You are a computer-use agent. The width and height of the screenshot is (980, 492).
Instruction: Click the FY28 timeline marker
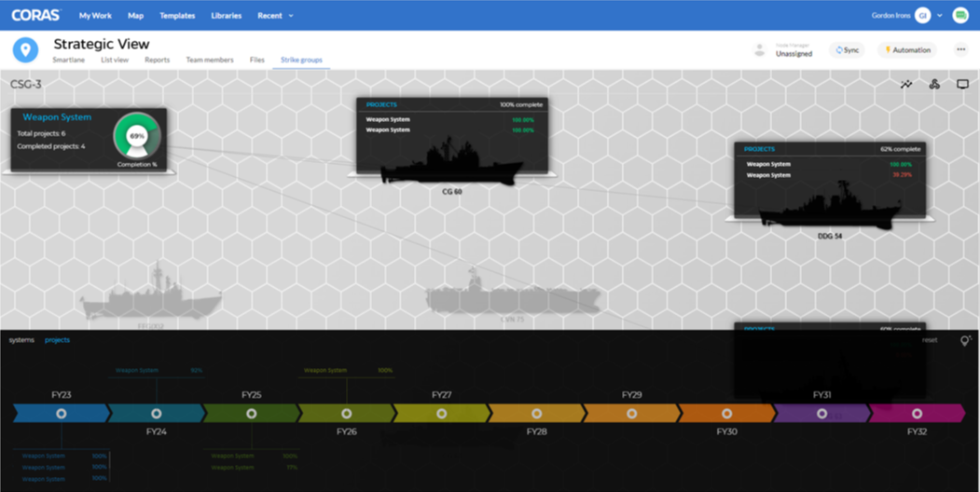tap(536, 414)
